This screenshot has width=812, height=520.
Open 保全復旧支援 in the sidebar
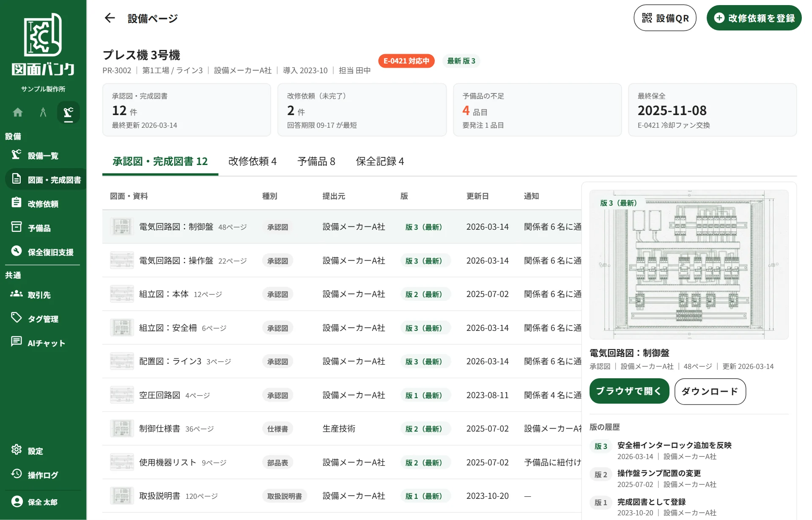coord(43,252)
